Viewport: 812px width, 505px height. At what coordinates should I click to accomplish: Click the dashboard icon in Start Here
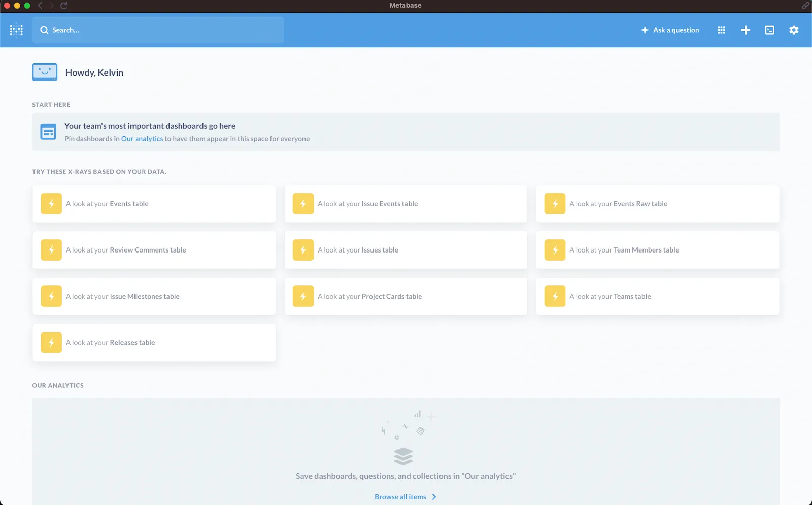pos(48,132)
